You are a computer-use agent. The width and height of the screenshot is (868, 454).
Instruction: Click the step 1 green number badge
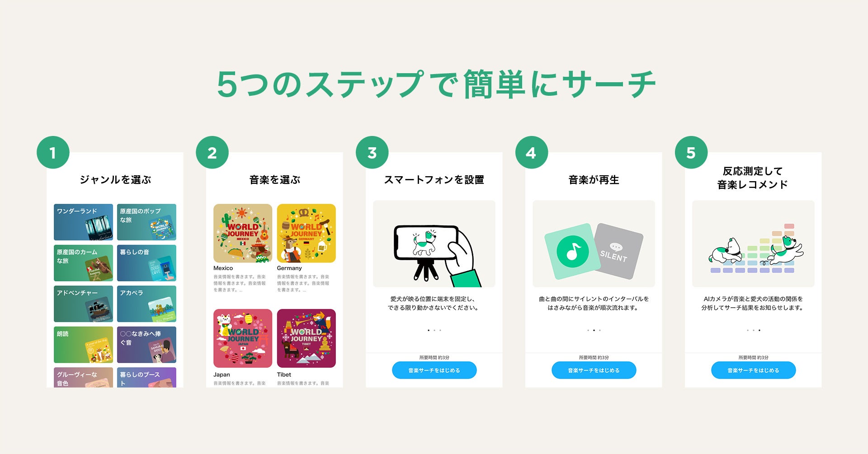(x=53, y=153)
